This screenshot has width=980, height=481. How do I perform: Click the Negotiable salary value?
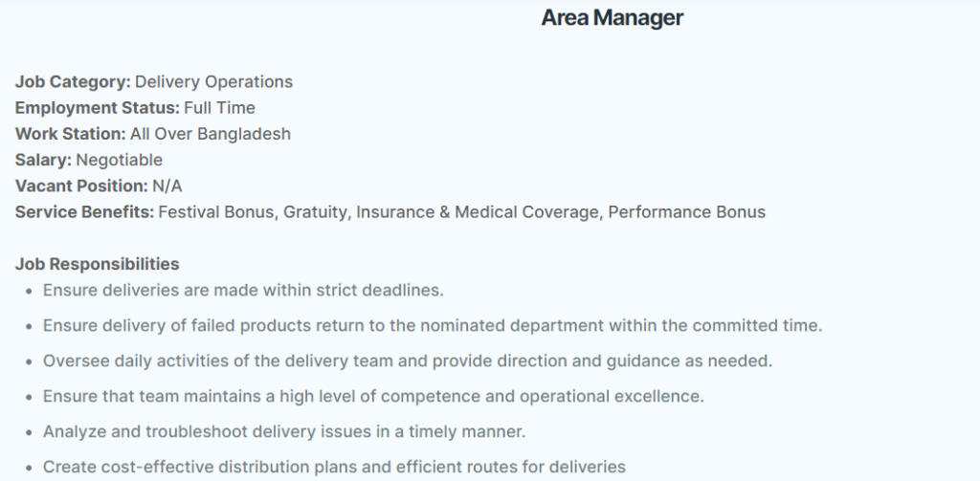coord(120,160)
